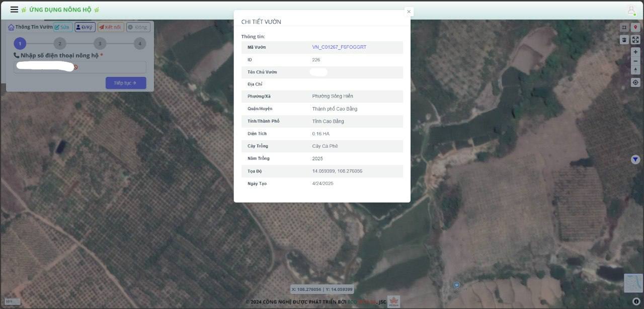
Task: Open the VN_C01267_F6FOGGRT garden code link
Action: [339, 47]
